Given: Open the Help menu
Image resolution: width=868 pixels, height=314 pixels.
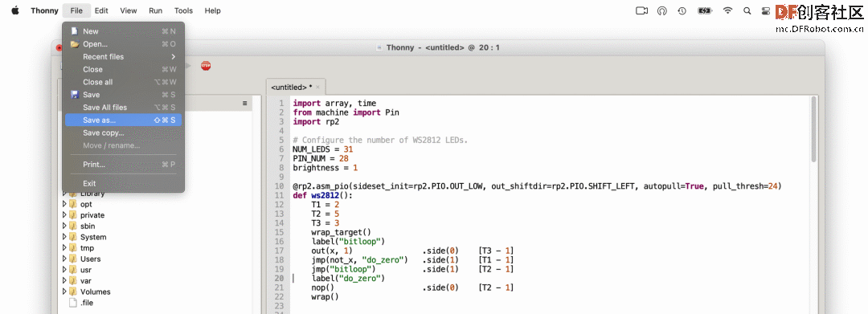Looking at the screenshot, I should tap(212, 10).
